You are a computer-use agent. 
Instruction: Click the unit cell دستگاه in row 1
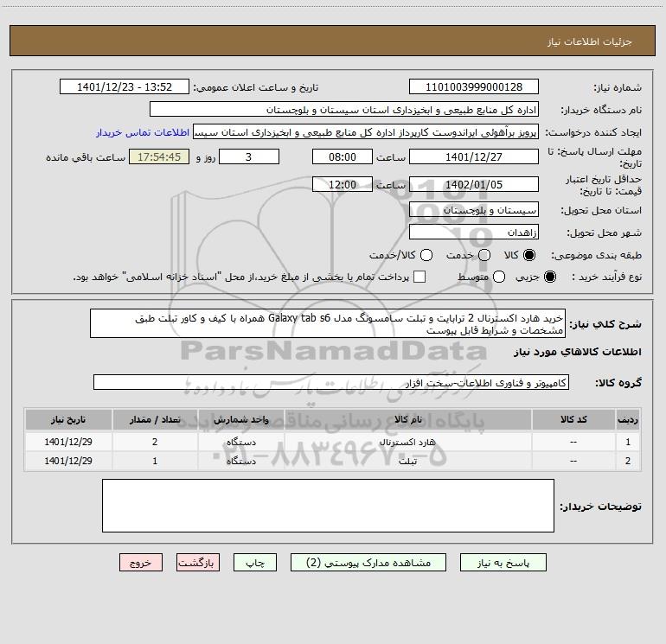coord(240,442)
